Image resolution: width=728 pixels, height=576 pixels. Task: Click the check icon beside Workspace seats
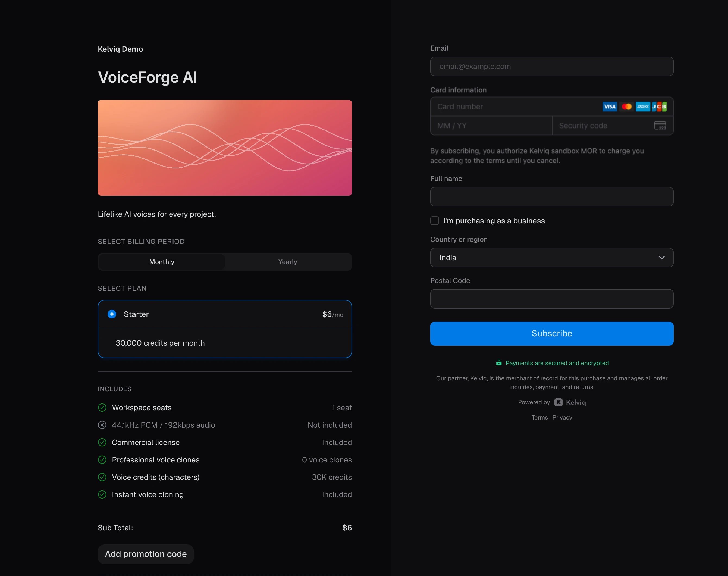(102, 407)
